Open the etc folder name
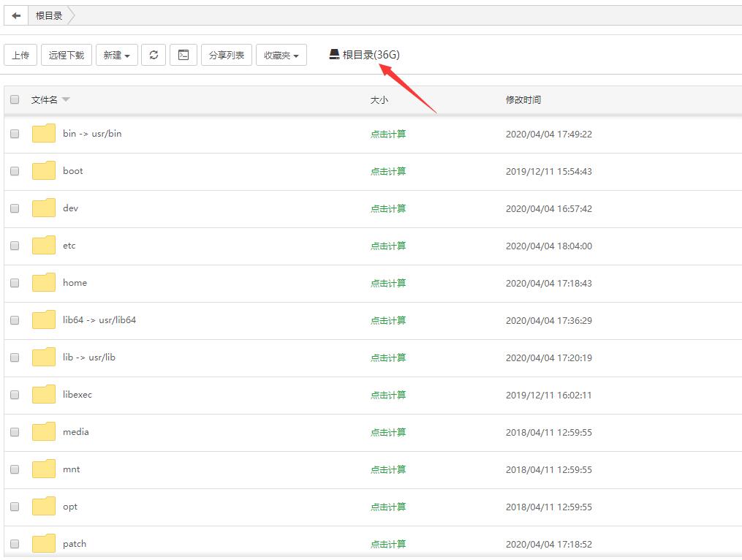742x560 pixels. click(x=69, y=245)
